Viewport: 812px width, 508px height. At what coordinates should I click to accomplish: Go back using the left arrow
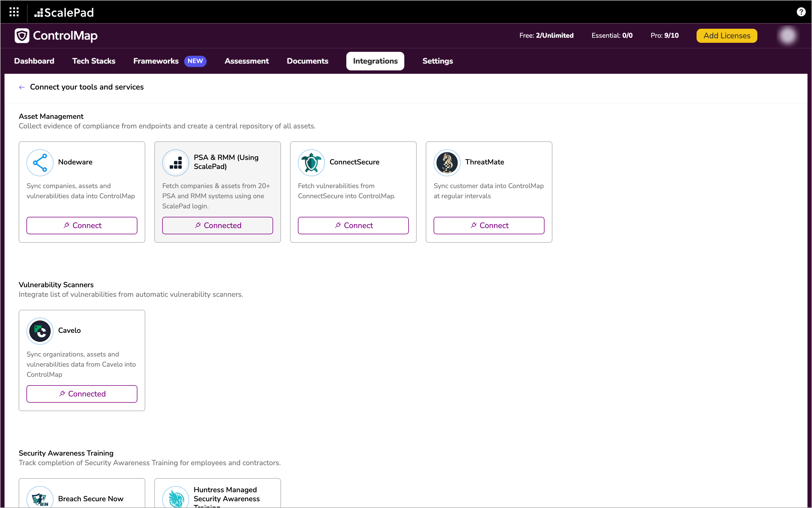click(22, 87)
